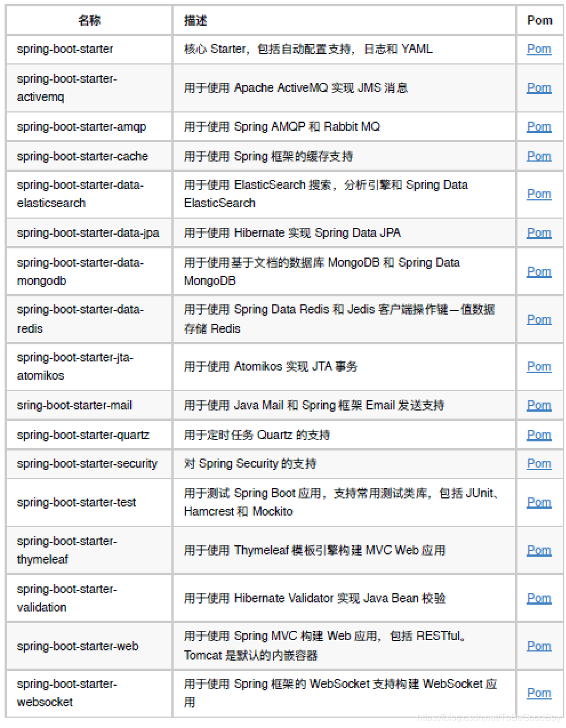
Task: Click the Spring AMQP 和 Rabbit MQ description
Action: tap(344, 127)
